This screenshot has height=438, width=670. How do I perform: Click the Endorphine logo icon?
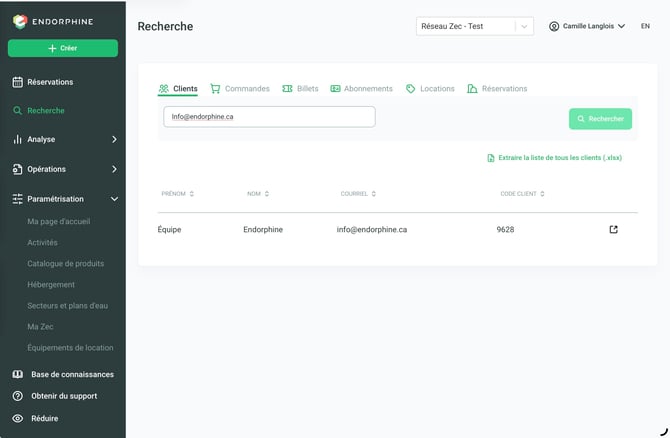[x=20, y=21]
